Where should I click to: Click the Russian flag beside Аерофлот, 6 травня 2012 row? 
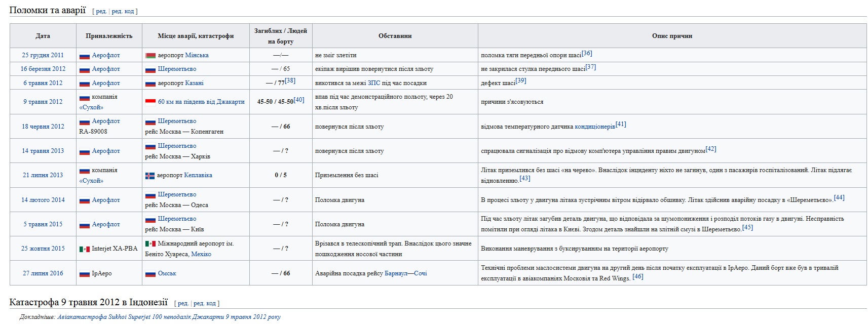coord(85,84)
